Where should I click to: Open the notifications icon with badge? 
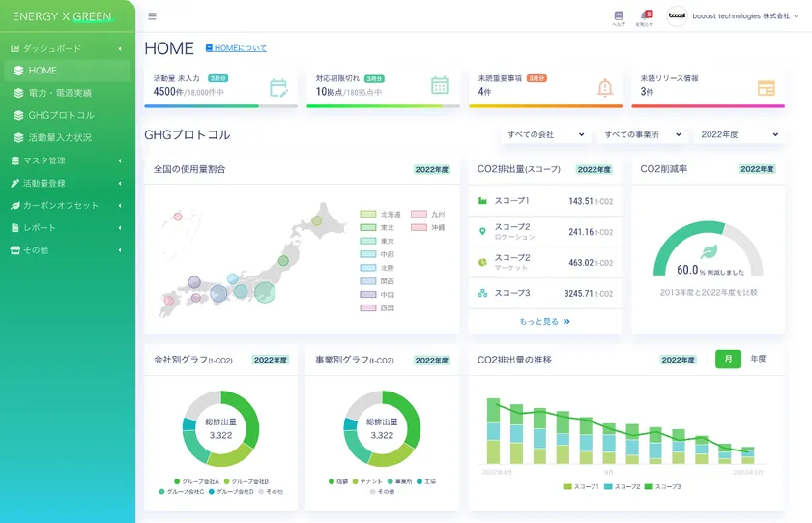pyautogui.click(x=644, y=16)
